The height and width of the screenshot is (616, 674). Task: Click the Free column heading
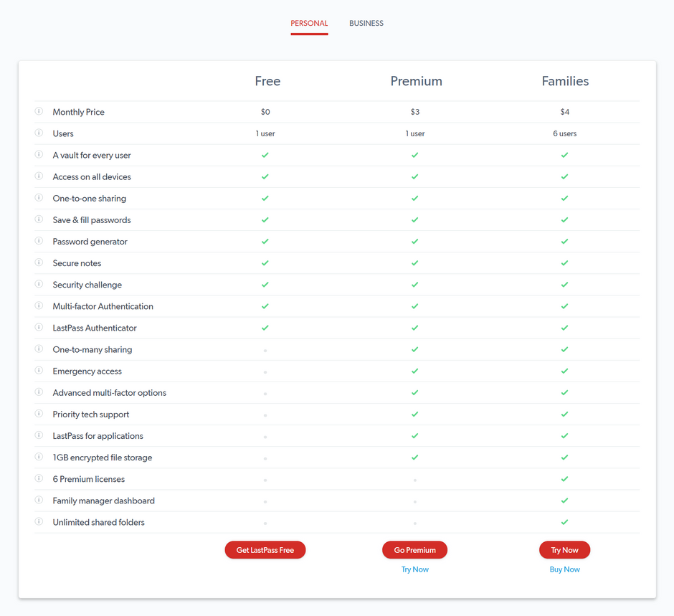[x=267, y=81]
